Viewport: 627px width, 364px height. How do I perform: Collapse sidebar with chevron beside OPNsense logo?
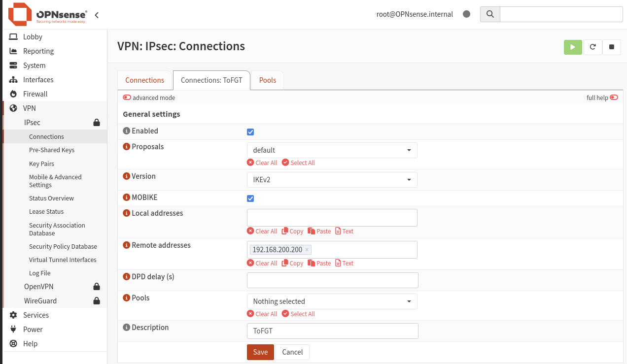coord(97,15)
